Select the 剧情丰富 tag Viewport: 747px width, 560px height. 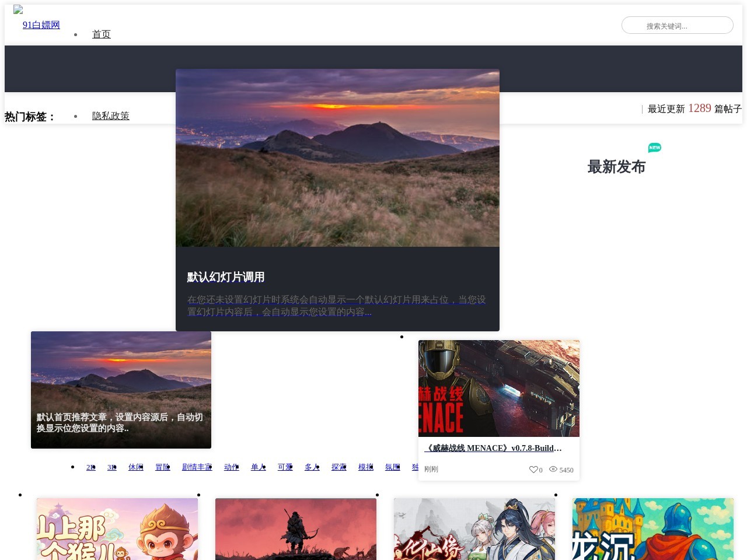coord(197,467)
